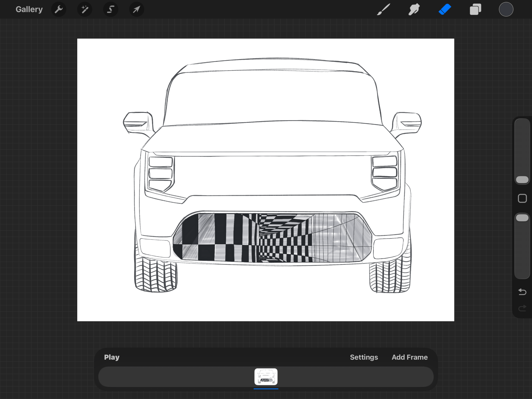532x399 pixels.
Task: Open the active color picker circle
Action: point(506,9)
